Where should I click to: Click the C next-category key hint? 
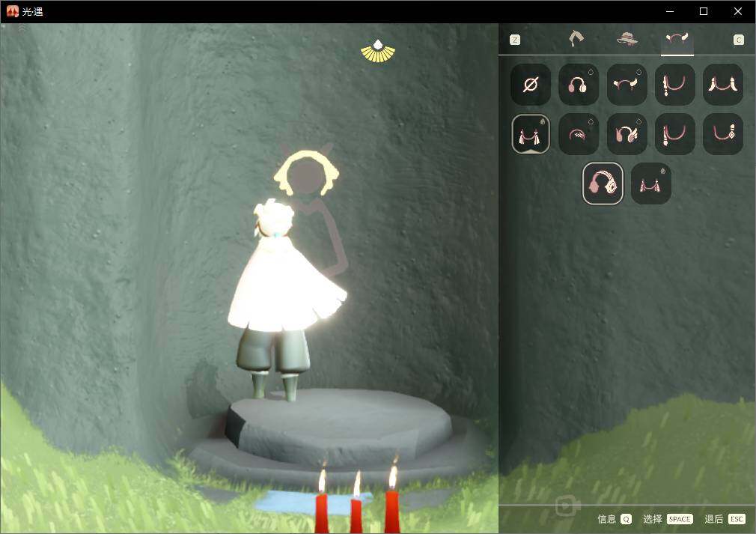pos(739,40)
